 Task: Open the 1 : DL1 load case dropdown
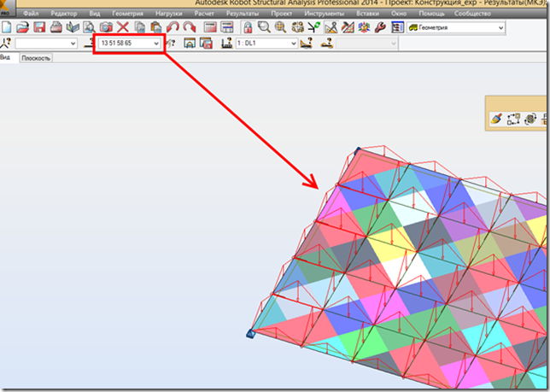click(266, 44)
